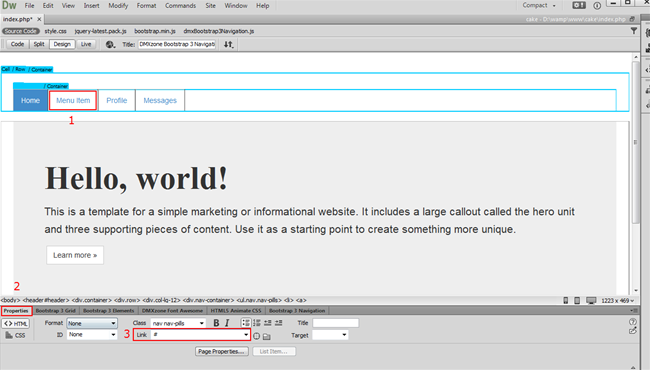The image size is (650, 370).
Task: Open ID dropdown
Action: click(92, 335)
